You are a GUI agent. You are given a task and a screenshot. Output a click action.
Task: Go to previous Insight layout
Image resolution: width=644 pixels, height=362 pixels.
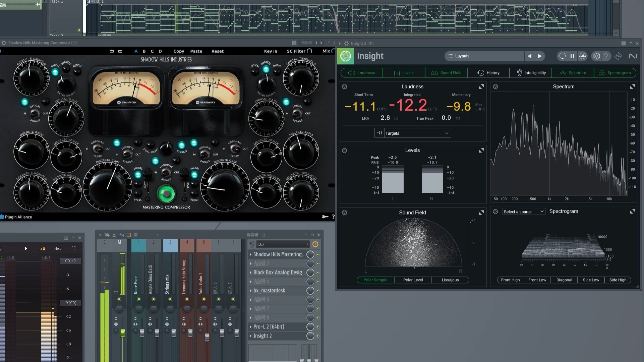(529, 56)
